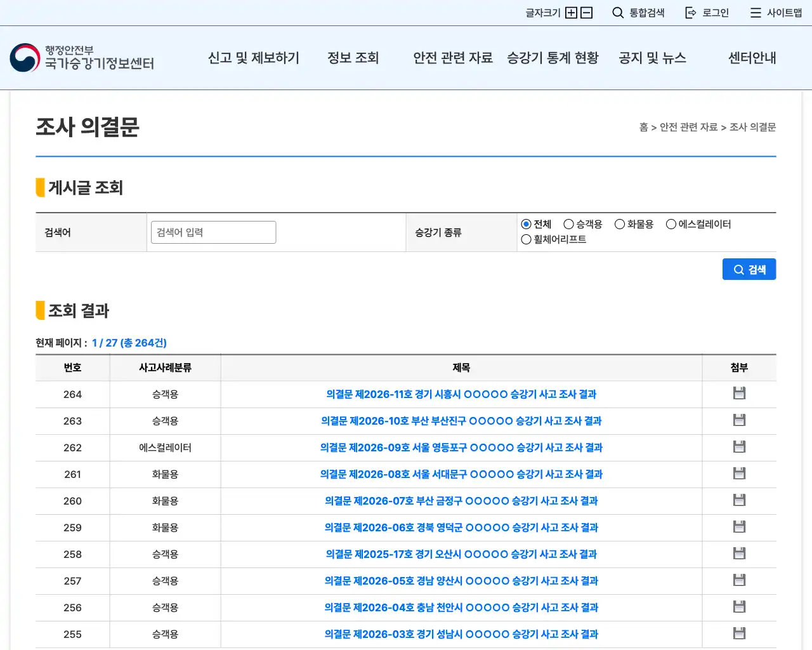The image size is (812, 650).
Task: Click 화물용 category cell in row 261
Action: coord(165,474)
